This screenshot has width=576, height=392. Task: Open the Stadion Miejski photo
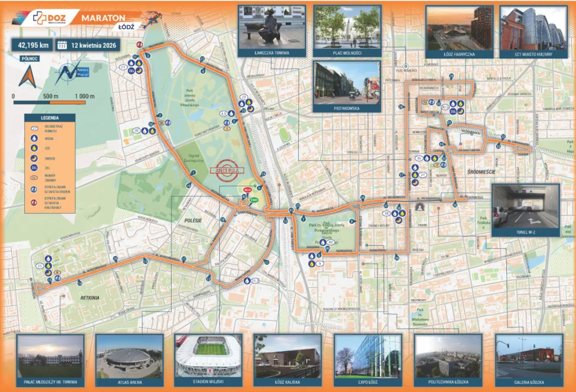(209, 355)
